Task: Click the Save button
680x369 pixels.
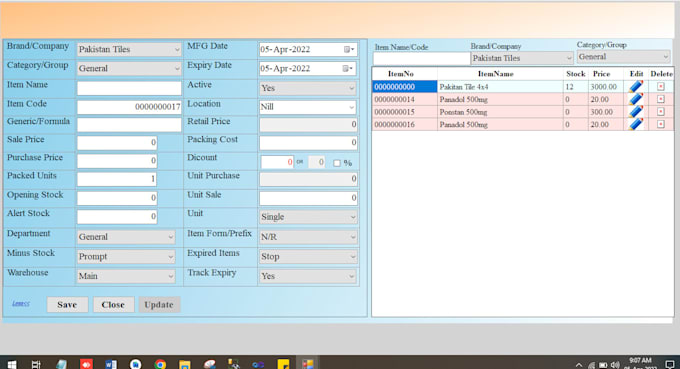Action: point(67,305)
